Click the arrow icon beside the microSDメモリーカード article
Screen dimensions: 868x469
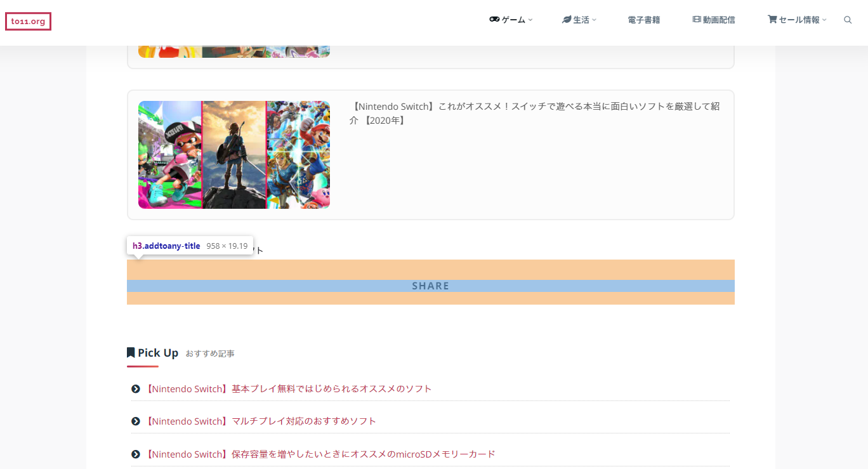click(x=135, y=454)
